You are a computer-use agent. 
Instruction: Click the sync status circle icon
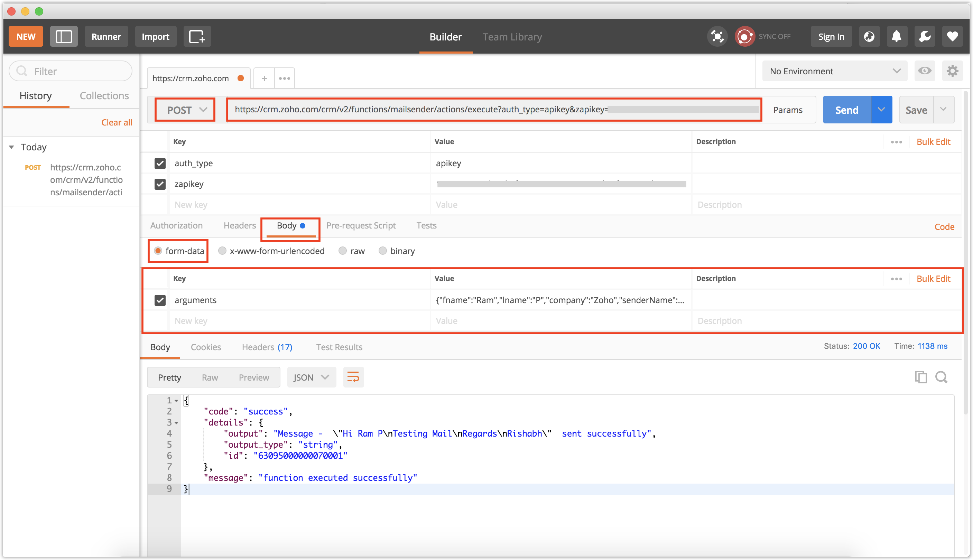744,37
